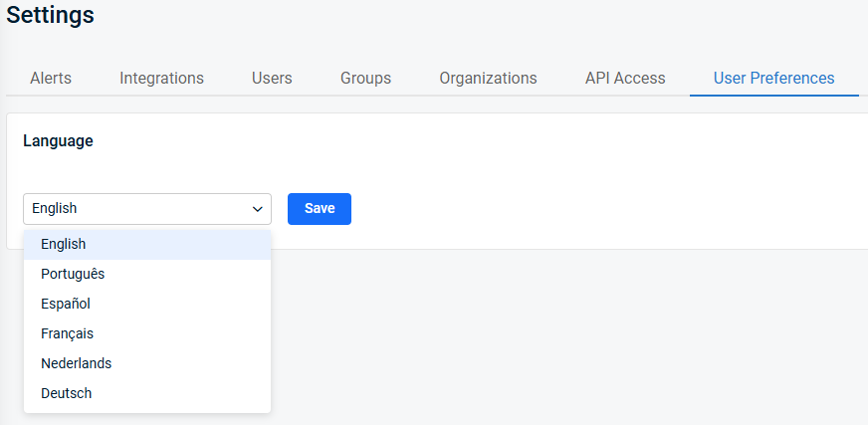Screen dimensions: 868x425
Task: Select Português in the language list
Action: pyautogui.click(x=147, y=274)
